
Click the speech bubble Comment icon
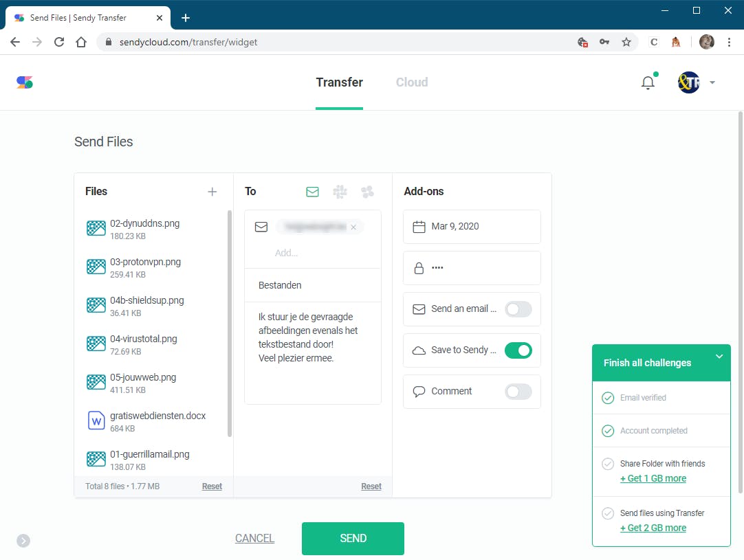(x=419, y=392)
